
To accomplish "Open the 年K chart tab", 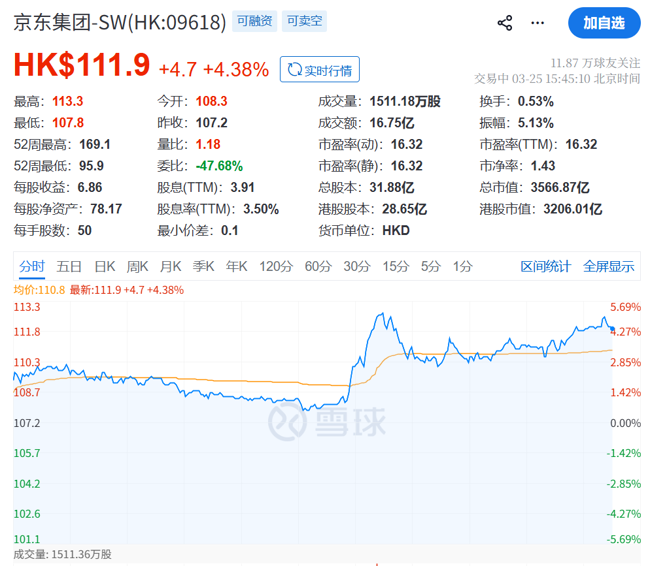I will 236,266.
